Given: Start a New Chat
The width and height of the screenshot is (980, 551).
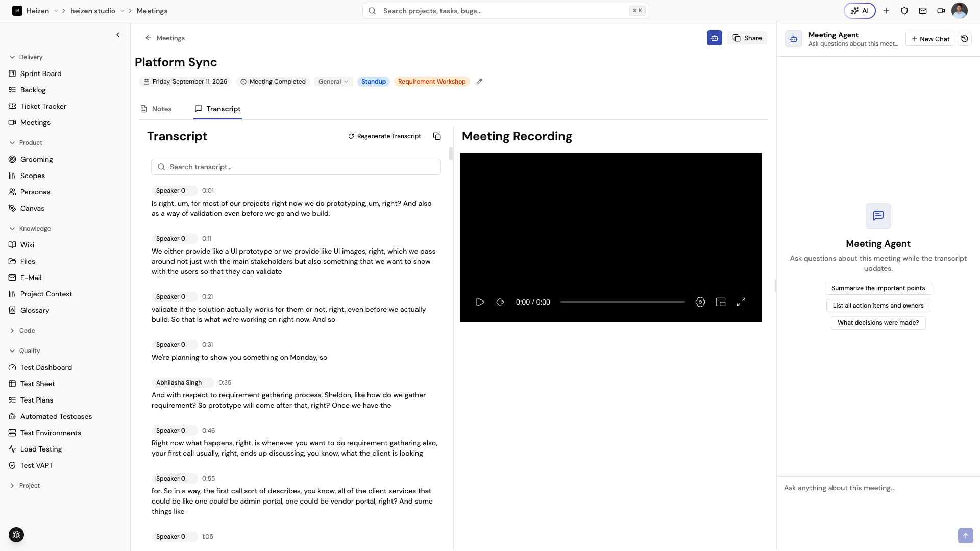Looking at the screenshot, I should pyautogui.click(x=930, y=39).
